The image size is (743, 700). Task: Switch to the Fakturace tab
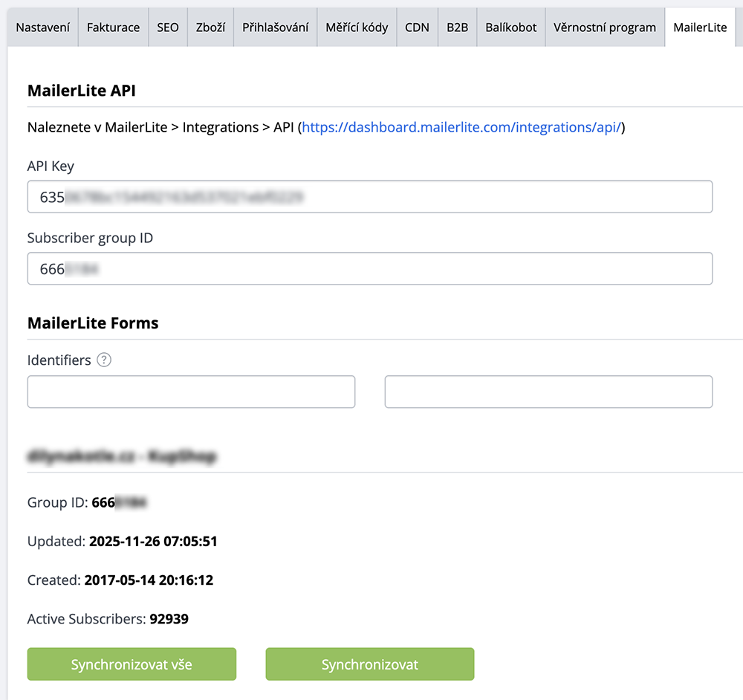point(113,27)
